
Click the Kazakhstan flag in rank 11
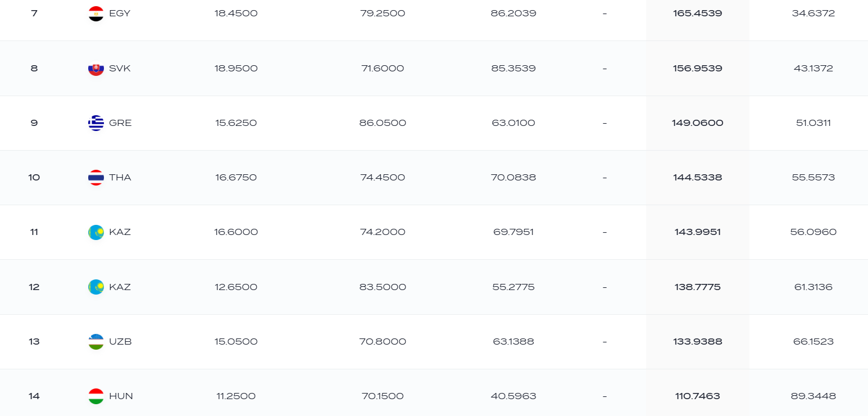(96, 232)
